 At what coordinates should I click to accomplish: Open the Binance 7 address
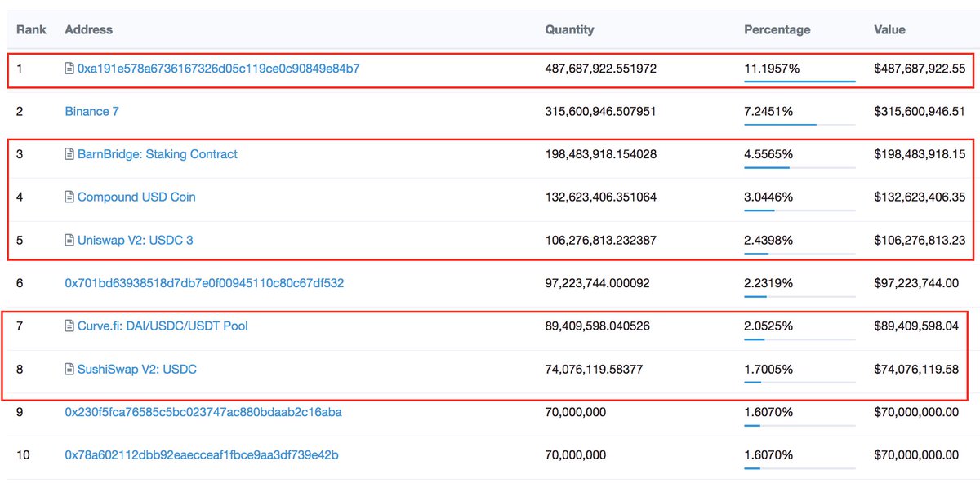tap(91, 112)
